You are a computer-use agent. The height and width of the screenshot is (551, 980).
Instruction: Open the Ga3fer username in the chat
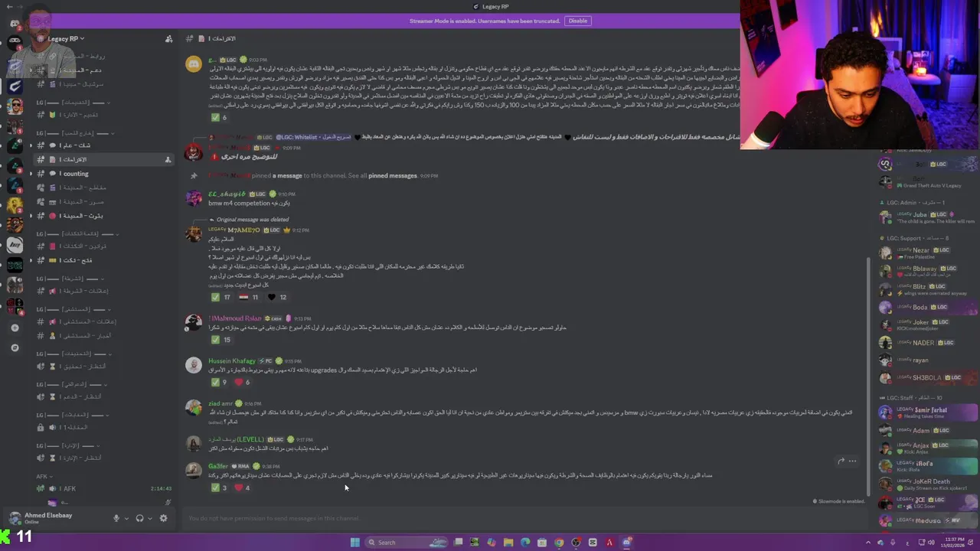pyautogui.click(x=218, y=466)
